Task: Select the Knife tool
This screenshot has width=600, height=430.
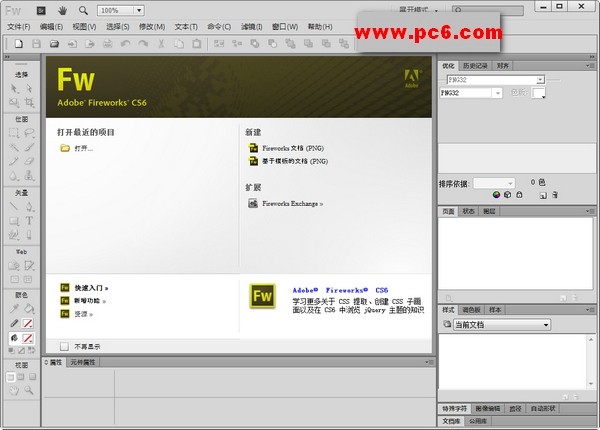Action: pos(29,235)
